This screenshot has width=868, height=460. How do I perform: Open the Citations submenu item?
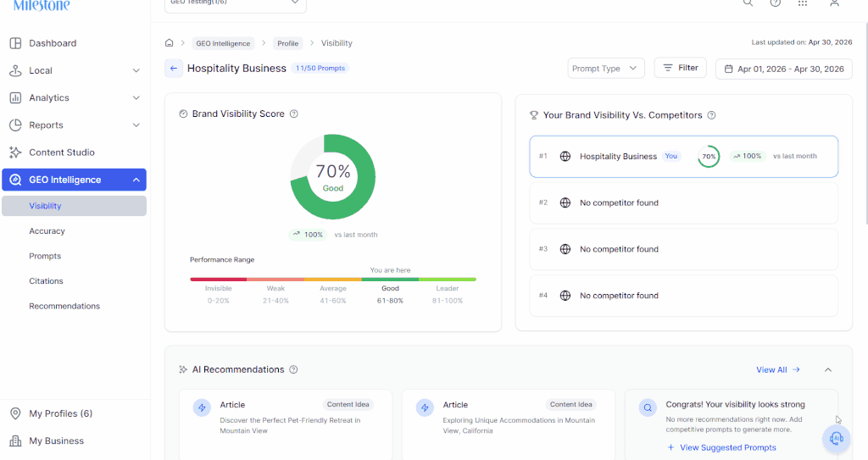pos(46,280)
